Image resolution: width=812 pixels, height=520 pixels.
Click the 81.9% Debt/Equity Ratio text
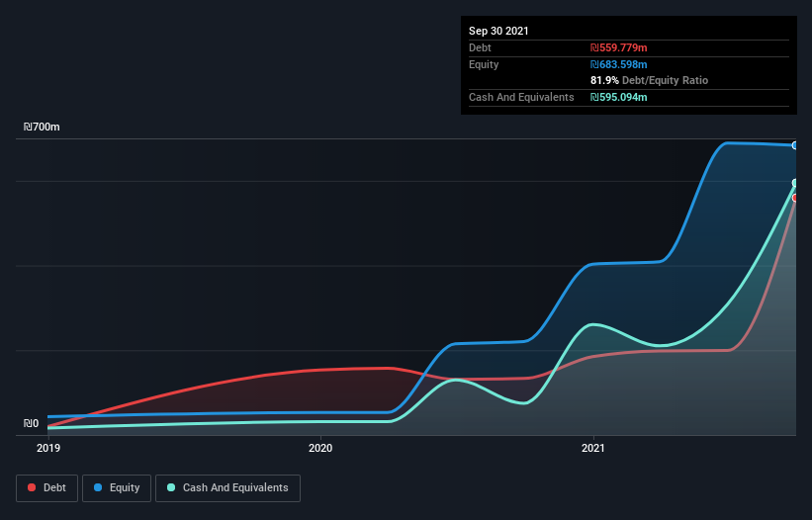[x=650, y=80]
